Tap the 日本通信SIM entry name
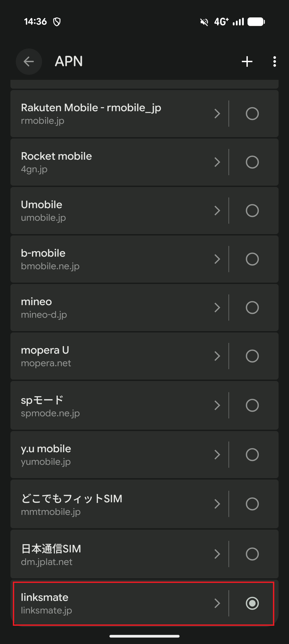The width and height of the screenshot is (289, 644). tap(51, 549)
